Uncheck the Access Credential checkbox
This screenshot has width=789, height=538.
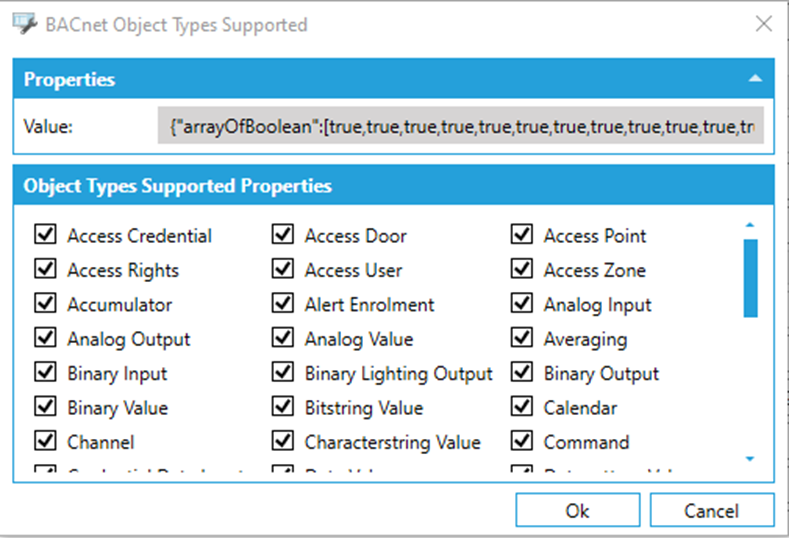click(44, 236)
